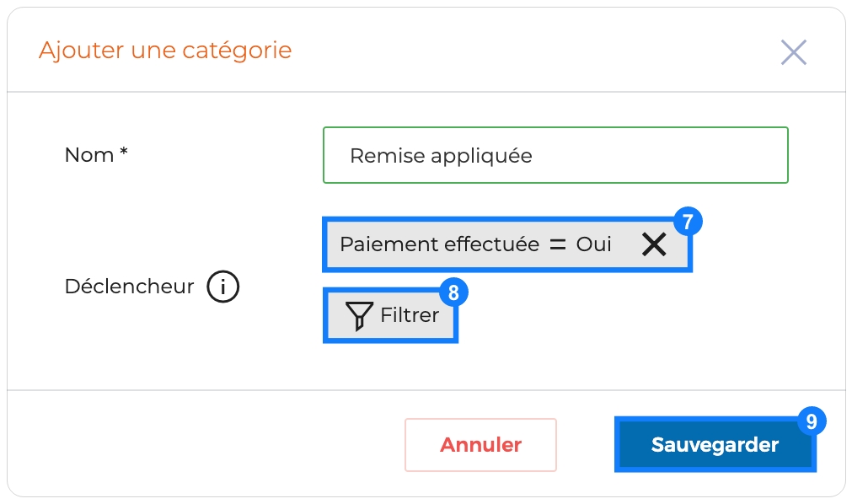
Task: Open the Déclencheur info tooltip icon
Action: (x=222, y=287)
